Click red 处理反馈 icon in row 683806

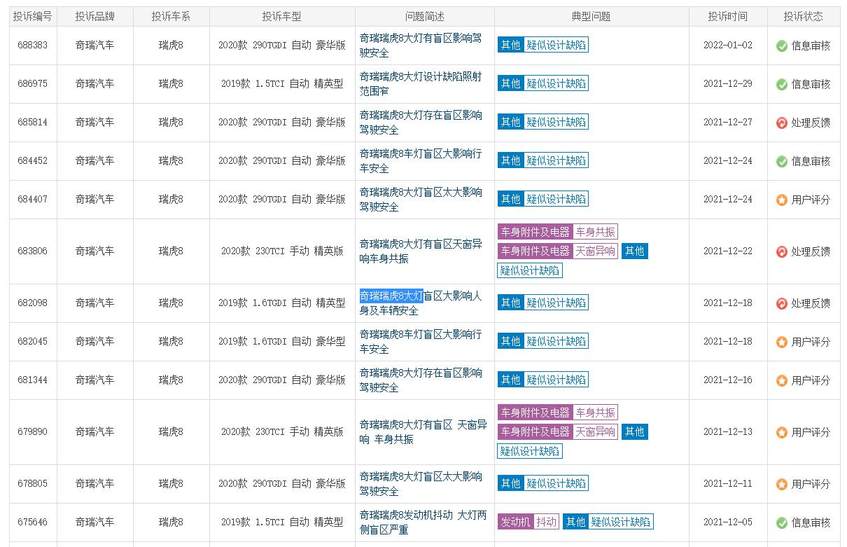(782, 251)
